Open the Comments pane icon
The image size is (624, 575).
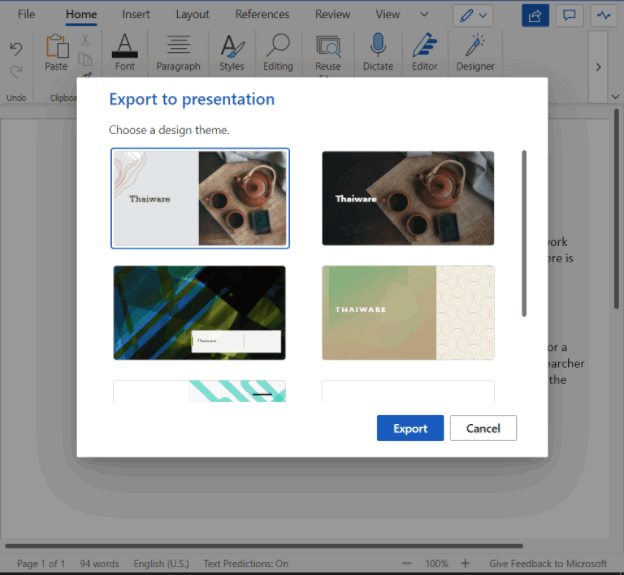569,16
